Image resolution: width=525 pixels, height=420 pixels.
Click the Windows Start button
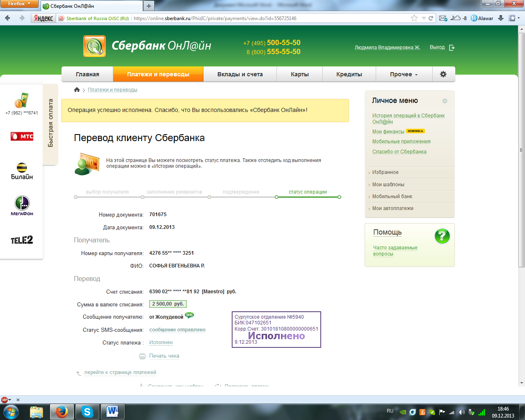coord(11,411)
